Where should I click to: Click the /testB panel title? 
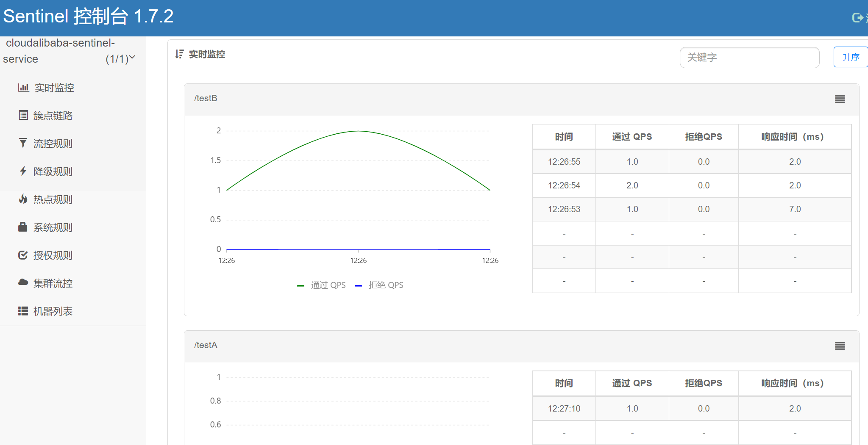pyautogui.click(x=206, y=98)
